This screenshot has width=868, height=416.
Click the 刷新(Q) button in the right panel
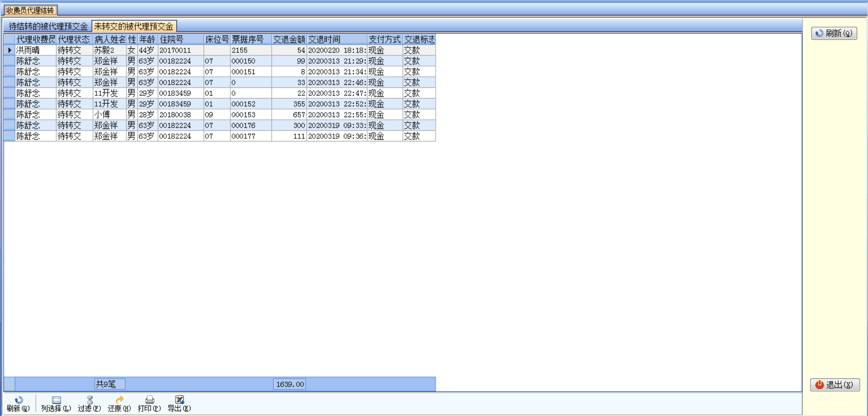tap(834, 33)
